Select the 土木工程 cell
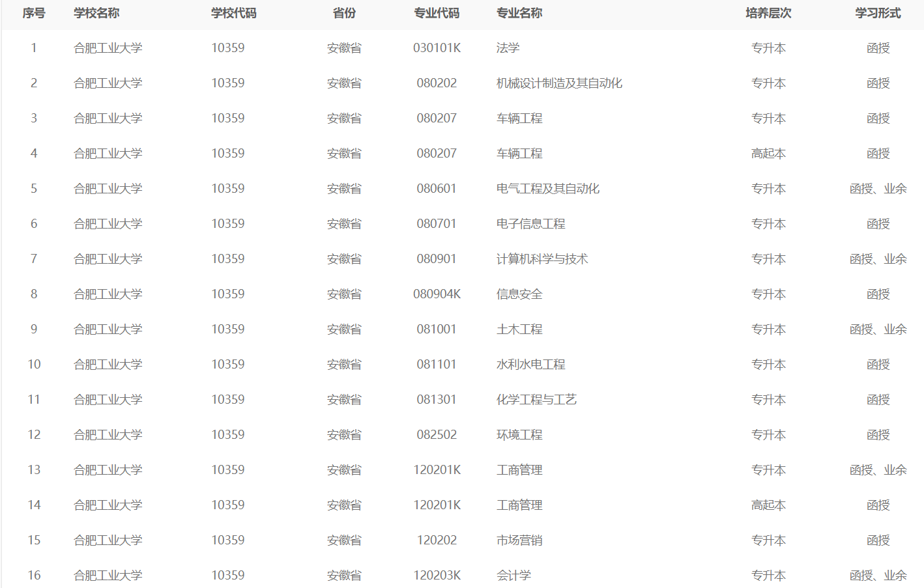924x588 pixels. pos(519,329)
